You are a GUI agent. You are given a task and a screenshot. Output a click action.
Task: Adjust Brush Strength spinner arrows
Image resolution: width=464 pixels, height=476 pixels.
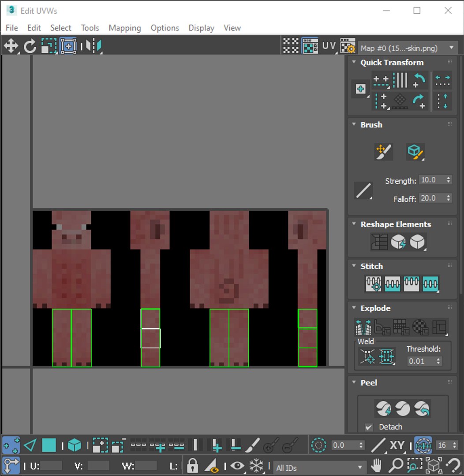[x=448, y=180]
